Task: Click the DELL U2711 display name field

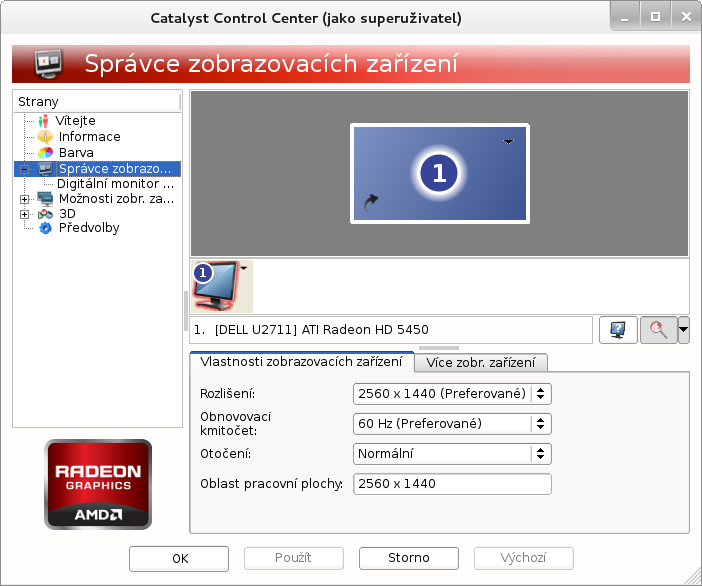Action: coord(391,330)
